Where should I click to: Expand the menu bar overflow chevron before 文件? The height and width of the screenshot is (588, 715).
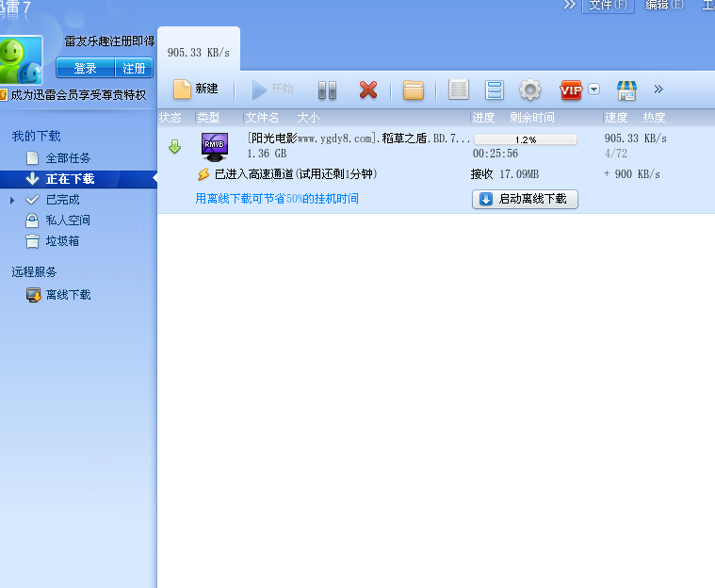(x=570, y=5)
